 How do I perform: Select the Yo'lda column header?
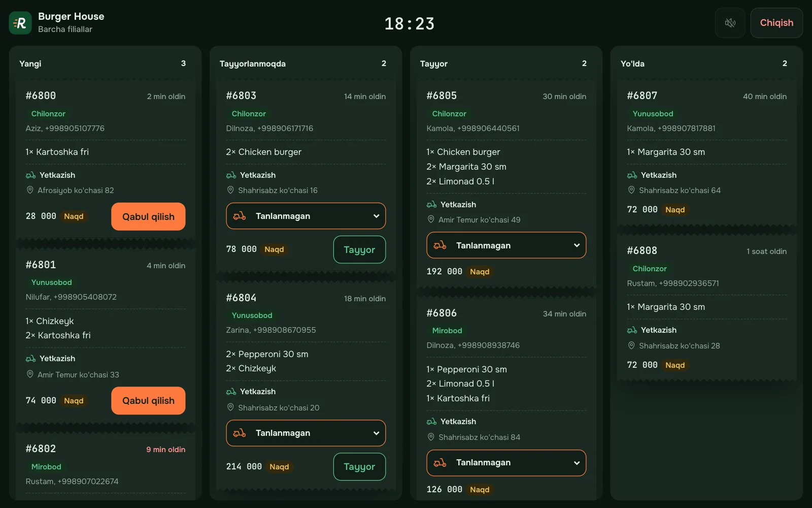coord(632,63)
